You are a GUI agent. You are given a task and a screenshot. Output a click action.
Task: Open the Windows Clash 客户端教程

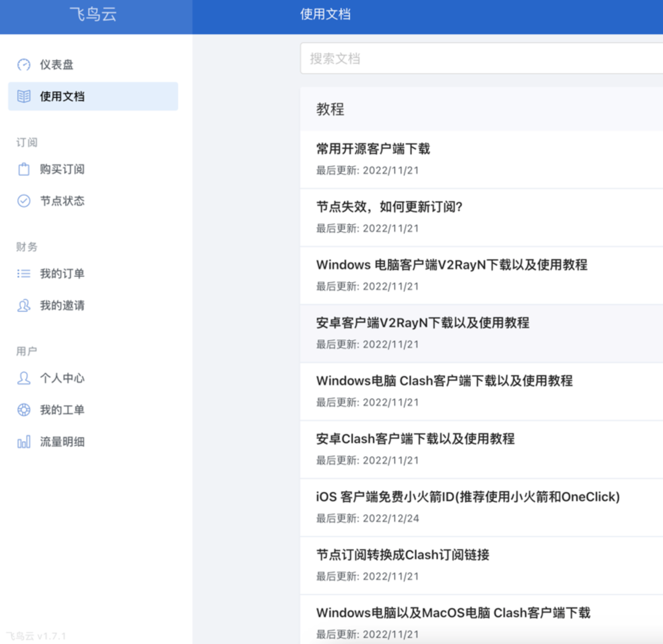click(444, 381)
